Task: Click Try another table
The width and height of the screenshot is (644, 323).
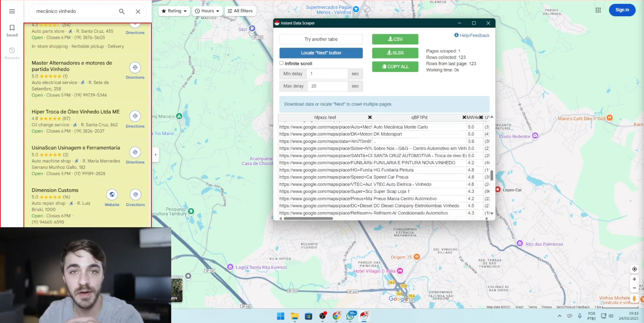Action: point(321,39)
